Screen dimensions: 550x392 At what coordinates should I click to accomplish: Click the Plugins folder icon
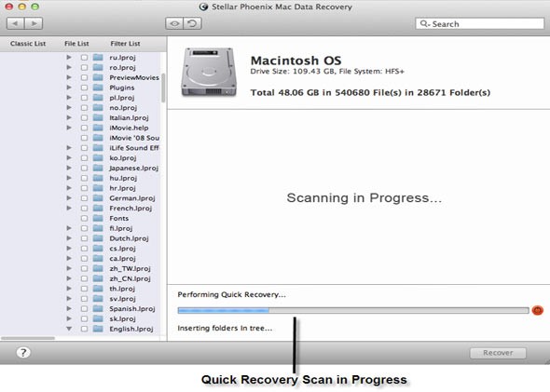(98, 88)
